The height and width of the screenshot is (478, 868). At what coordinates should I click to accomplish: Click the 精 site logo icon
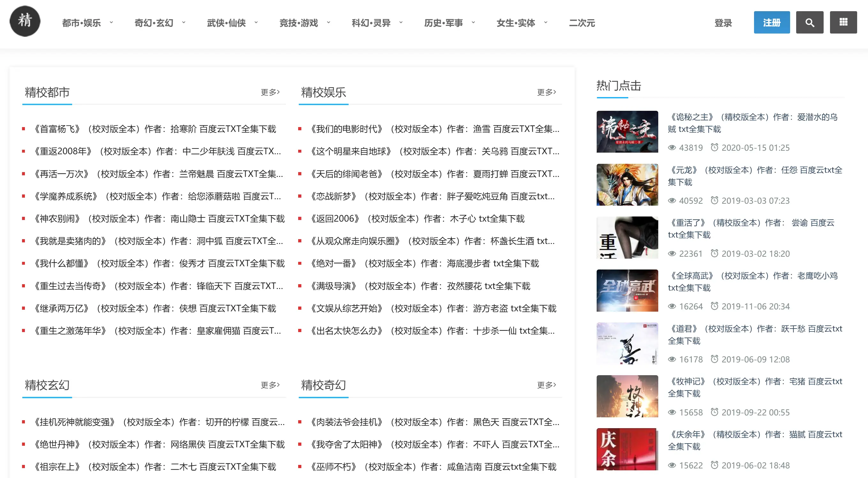tap(25, 21)
